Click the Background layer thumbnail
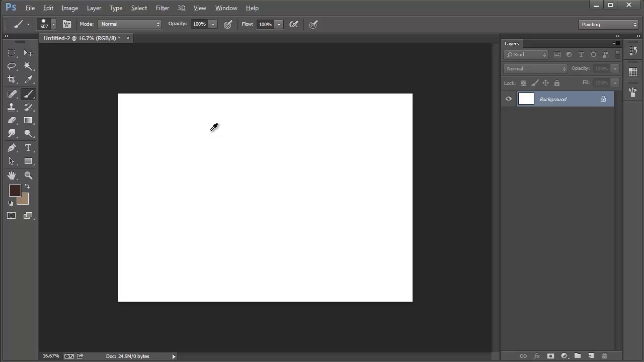Image resolution: width=644 pixels, height=362 pixels. point(526,99)
